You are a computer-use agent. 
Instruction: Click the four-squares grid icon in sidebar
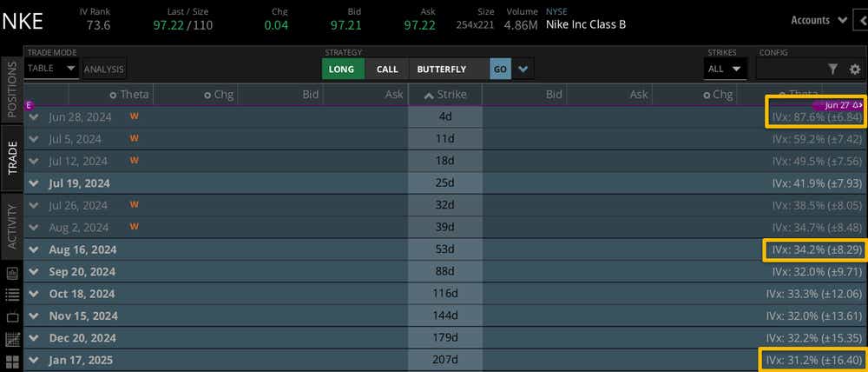point(12,362)
